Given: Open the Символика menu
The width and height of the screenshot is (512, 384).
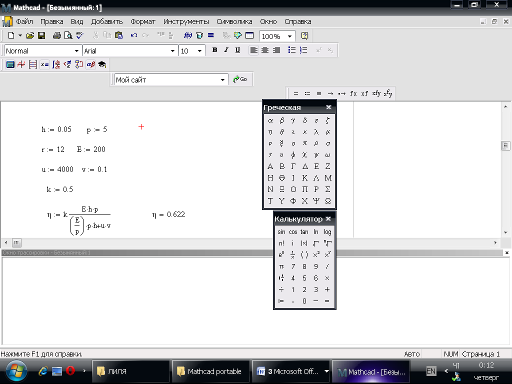Looking at the screenshot, I should 234,22.
